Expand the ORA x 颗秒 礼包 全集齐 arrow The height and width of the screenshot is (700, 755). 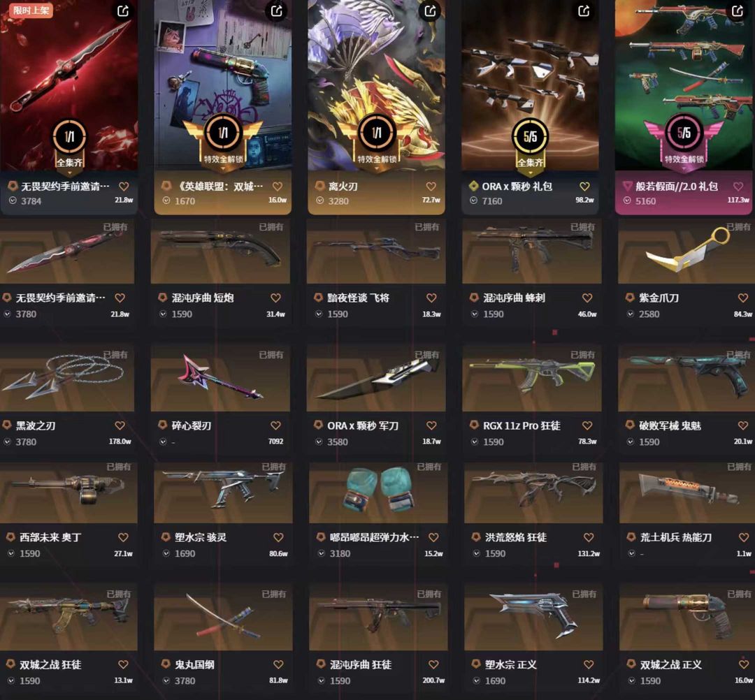(x=530, y=173)
